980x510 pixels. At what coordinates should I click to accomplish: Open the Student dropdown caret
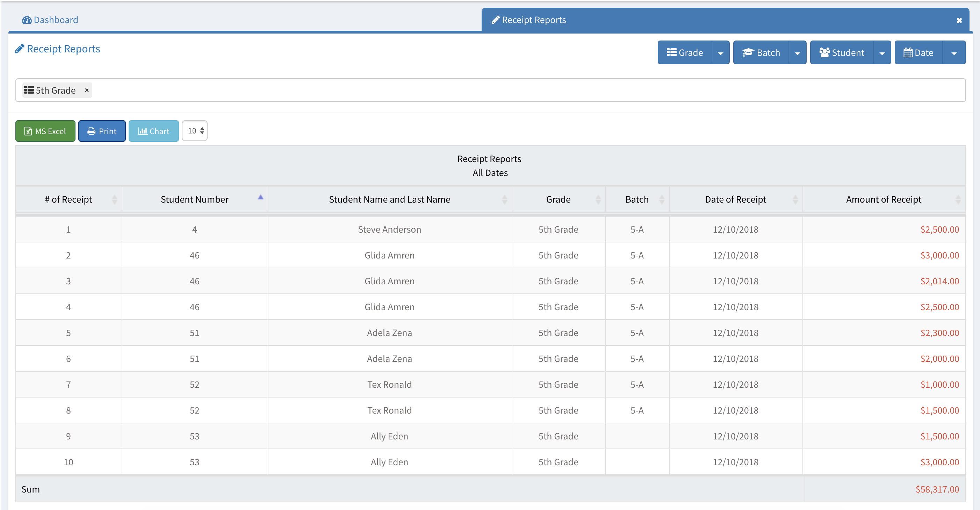(882, 53)
